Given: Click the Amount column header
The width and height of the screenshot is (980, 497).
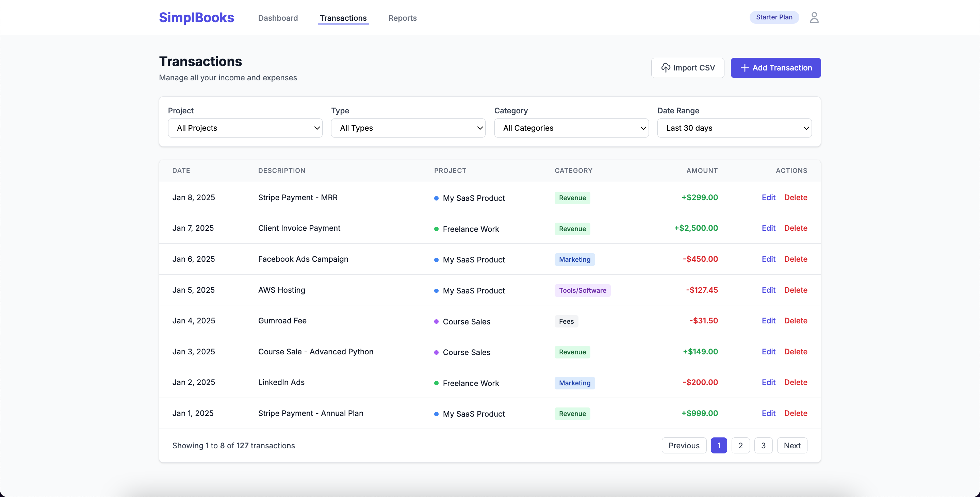Looking at the screenshot, I should pyautogui.click(x=702, y=171).
